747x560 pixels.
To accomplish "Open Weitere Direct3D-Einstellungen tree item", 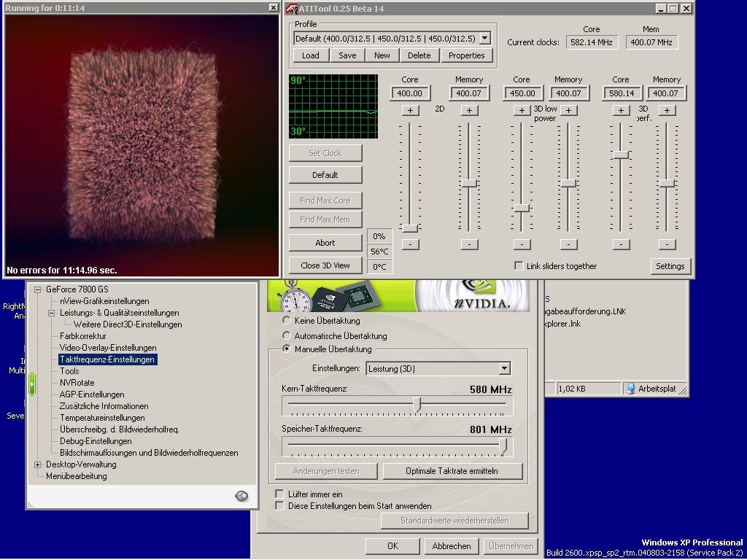I will point(128,324).
